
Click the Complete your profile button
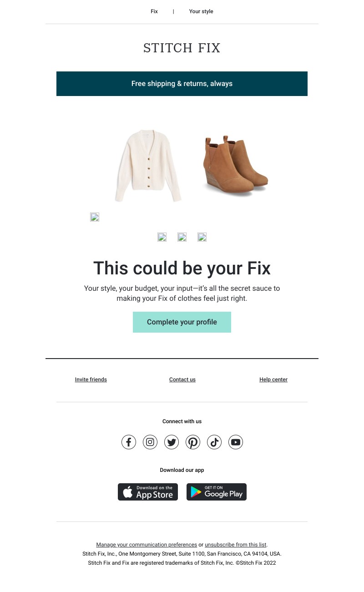pos(182,322)
